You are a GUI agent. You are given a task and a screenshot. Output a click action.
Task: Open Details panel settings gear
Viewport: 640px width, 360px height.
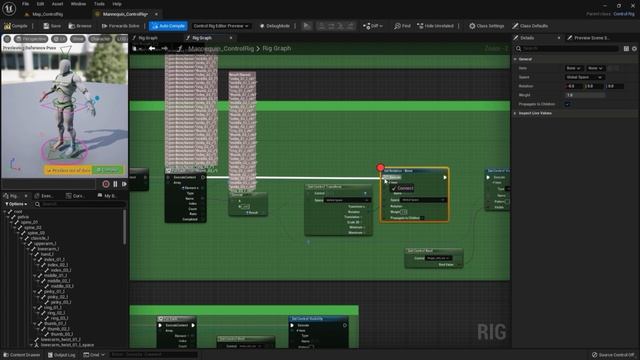click(634, 49)
